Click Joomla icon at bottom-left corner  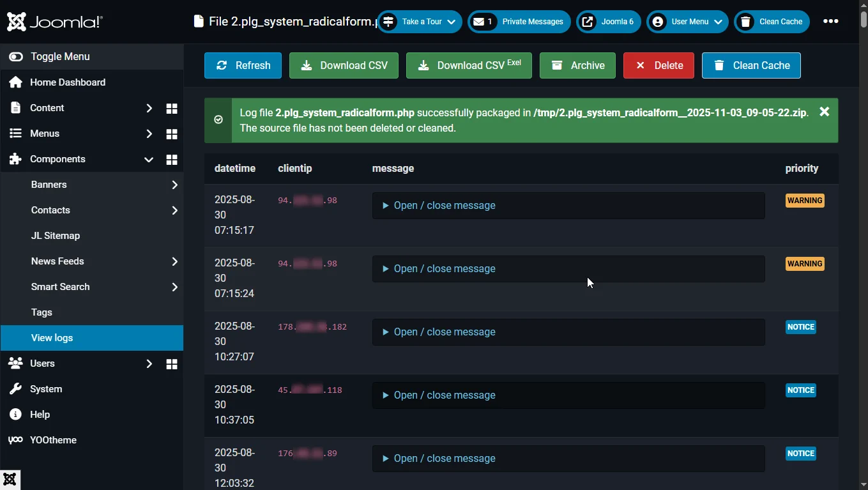pos(10,480)
